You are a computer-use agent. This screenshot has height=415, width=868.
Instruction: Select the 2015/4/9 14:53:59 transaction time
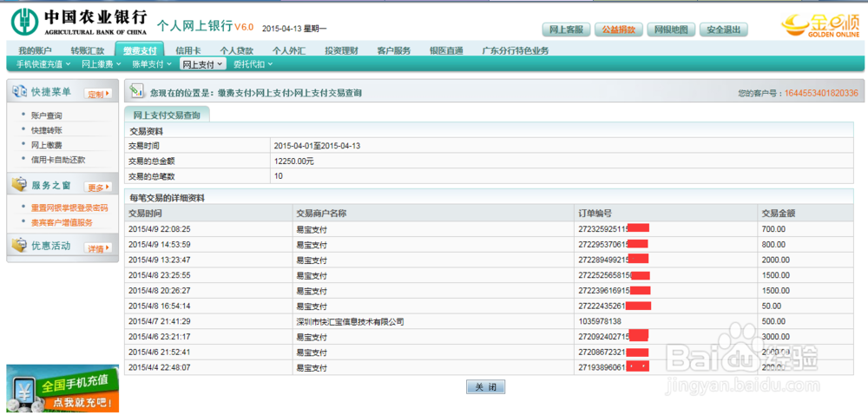point(160,245)
